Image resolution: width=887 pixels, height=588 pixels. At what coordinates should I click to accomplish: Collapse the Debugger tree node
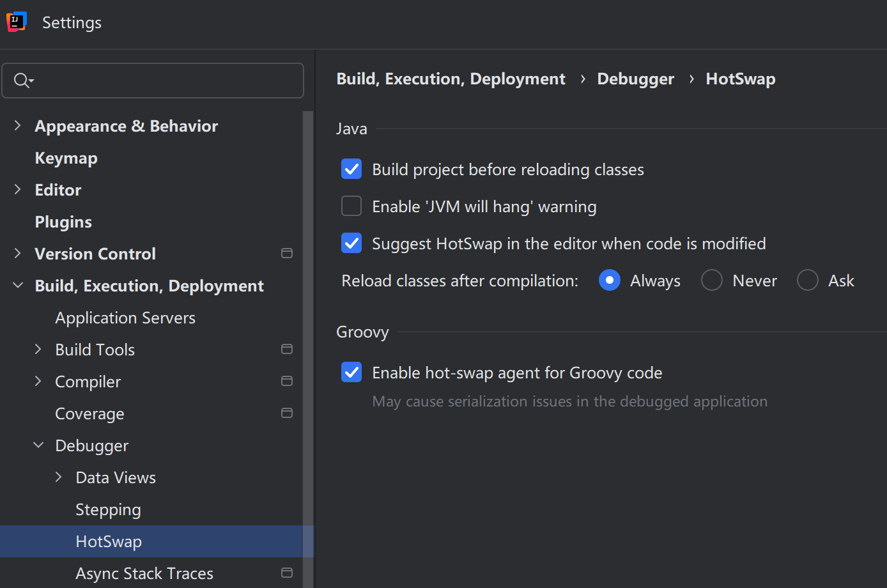pos(38,445)
